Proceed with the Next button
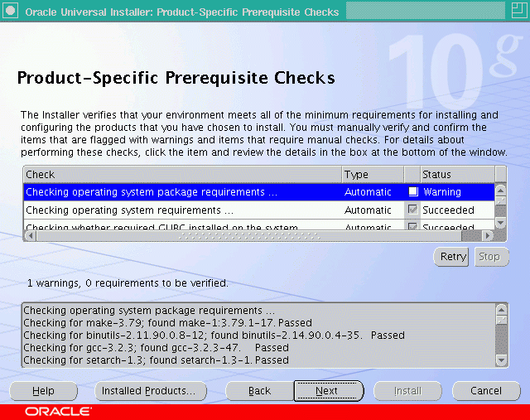Viewport: 530px width, 420px height. (x=328, y=391)
